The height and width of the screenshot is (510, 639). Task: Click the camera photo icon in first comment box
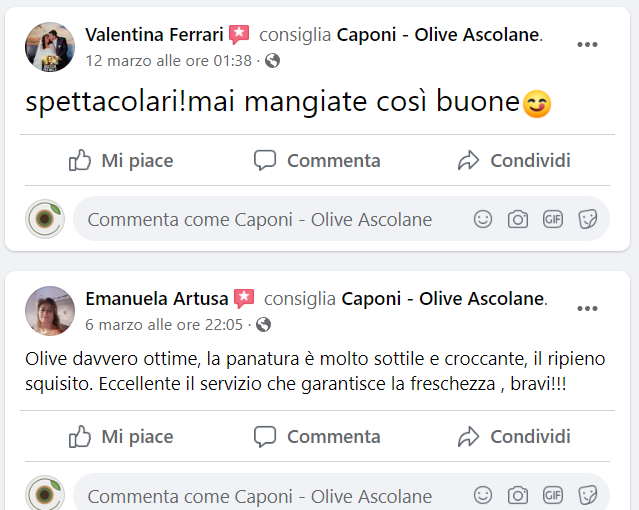(517, 219)
